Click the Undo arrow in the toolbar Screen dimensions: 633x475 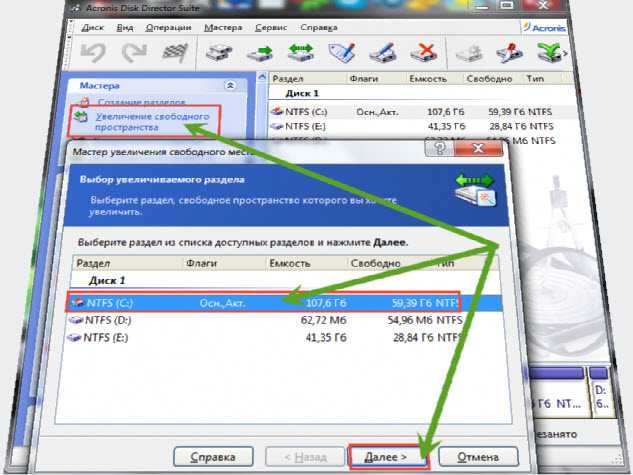93,52
